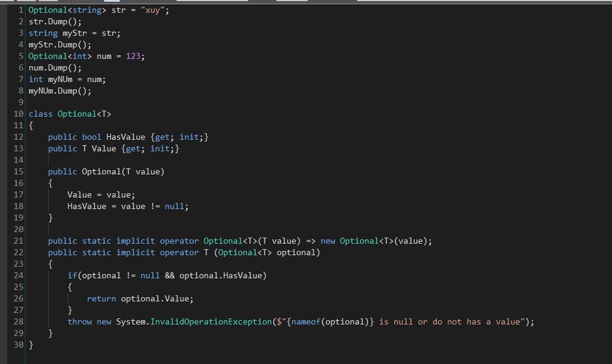This screenshot has width=612, height=364.
Task: Click line number 1 in the gutter
Action: click(21, 10)
